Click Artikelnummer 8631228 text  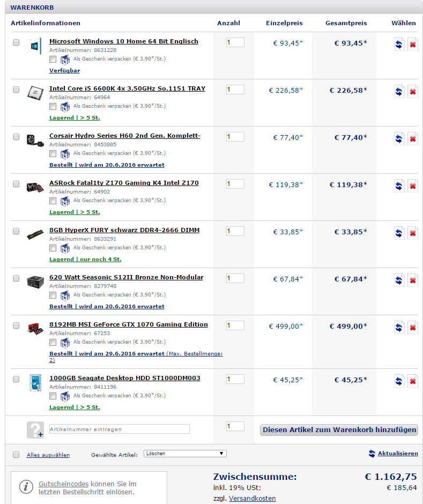click(83, 50)
